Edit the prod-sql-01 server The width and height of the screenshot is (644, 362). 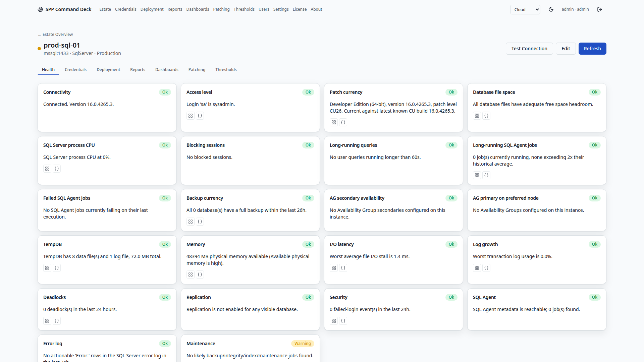[566, 49]
